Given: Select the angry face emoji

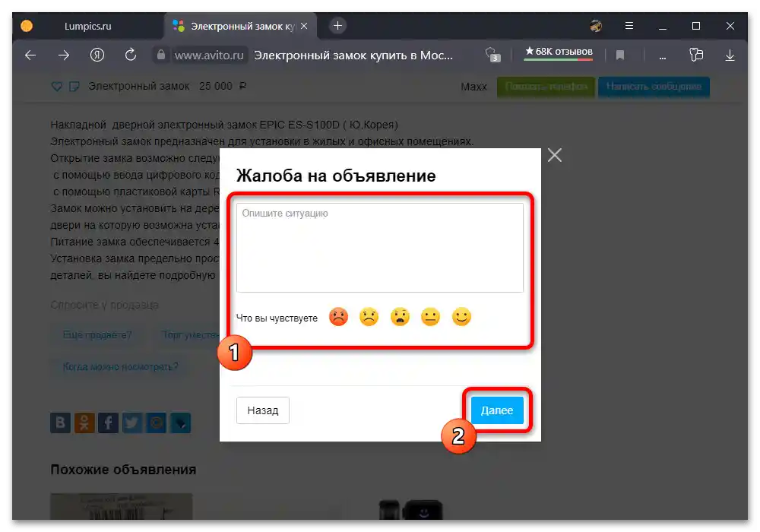Looking at the screenshot, I should click(x=339, y=317).
